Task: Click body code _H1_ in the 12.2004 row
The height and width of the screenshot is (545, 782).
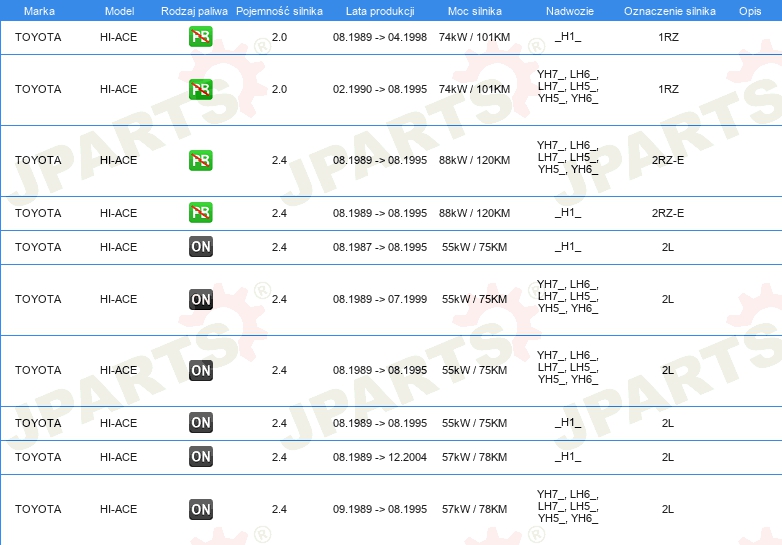Action: (568, 456)
